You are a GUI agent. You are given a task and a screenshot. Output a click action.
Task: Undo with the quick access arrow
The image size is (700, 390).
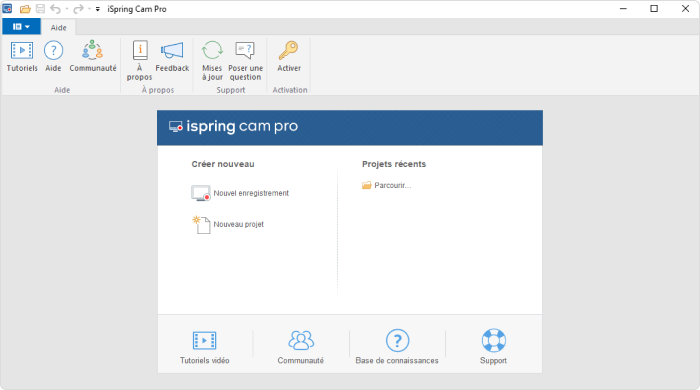point(55,9)
